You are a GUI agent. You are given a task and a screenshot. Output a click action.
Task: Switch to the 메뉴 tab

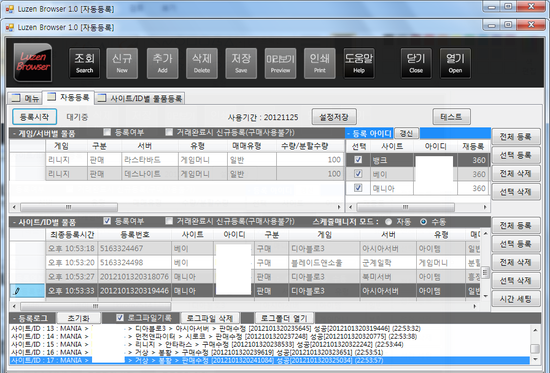[x=25, y=99]
